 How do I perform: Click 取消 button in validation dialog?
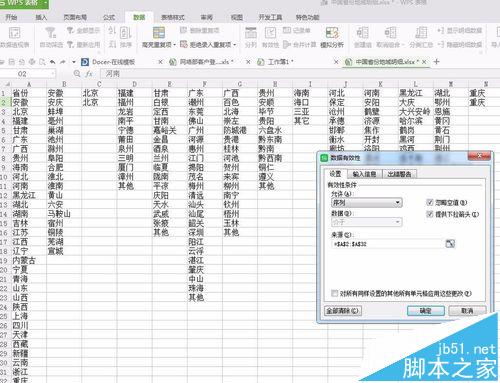[467, 311]
